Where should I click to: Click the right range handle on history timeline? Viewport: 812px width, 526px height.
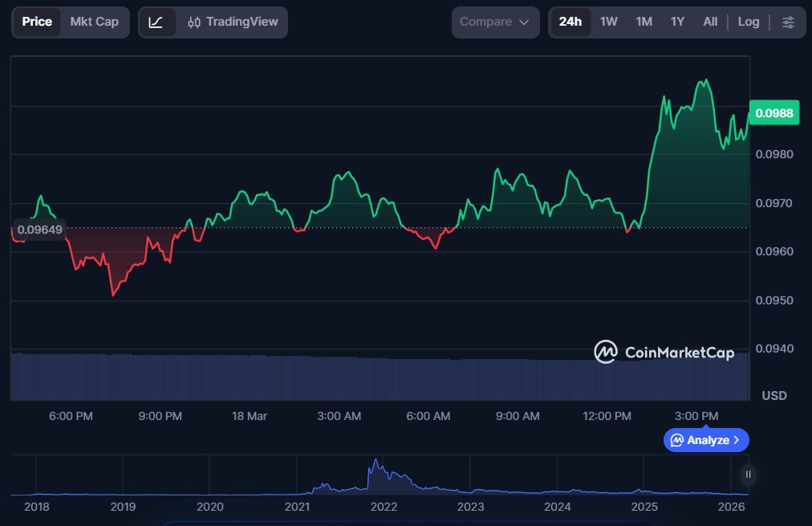pyautogui.click(x=748, y=475)
